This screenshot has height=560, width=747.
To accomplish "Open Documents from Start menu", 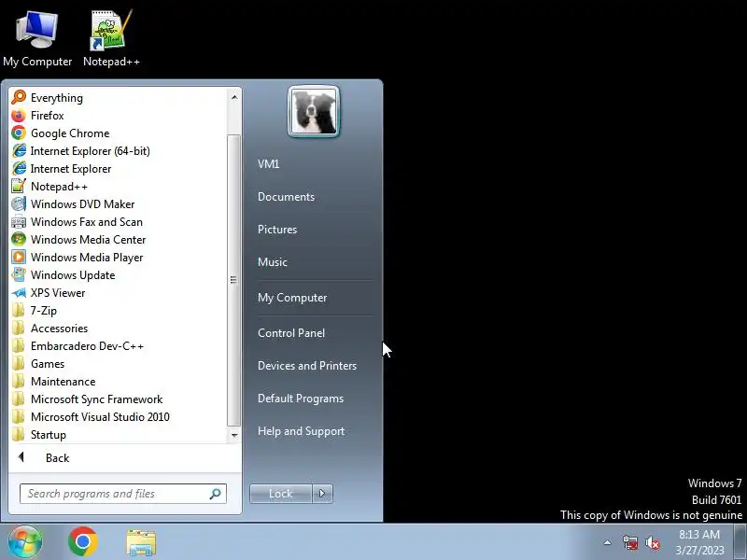I will (286, 197).
